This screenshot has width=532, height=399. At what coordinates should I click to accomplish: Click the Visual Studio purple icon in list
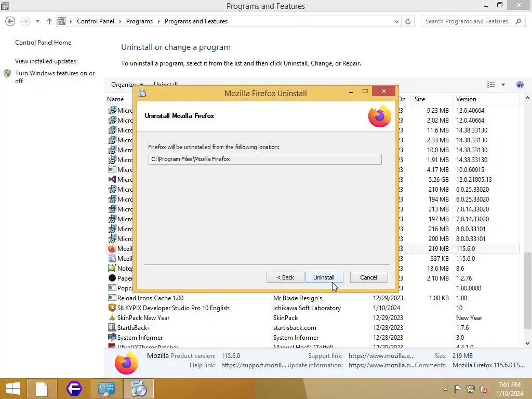click(x=112, y=179)
